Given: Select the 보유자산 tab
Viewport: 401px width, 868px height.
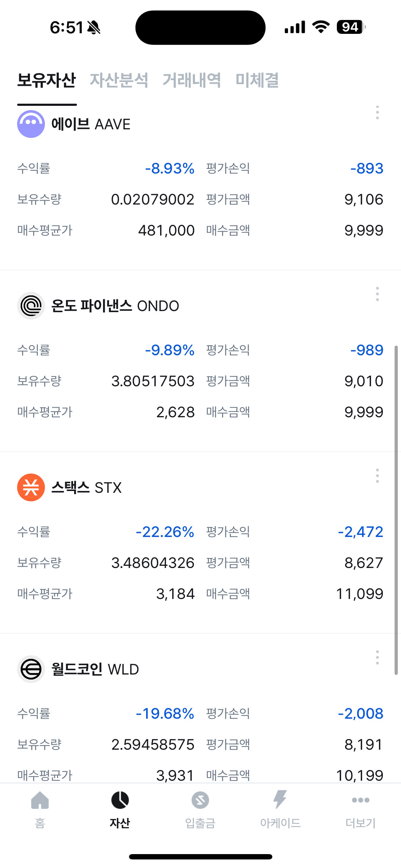Looking at the screenshot, I should 47,80.
